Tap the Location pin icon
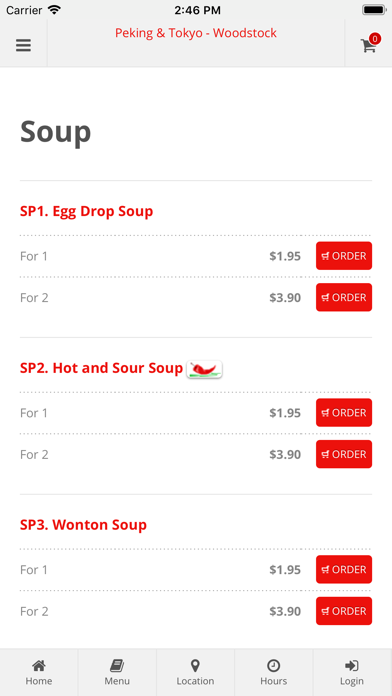Screen dimensions: 392x696 click(x=195, y=665)
